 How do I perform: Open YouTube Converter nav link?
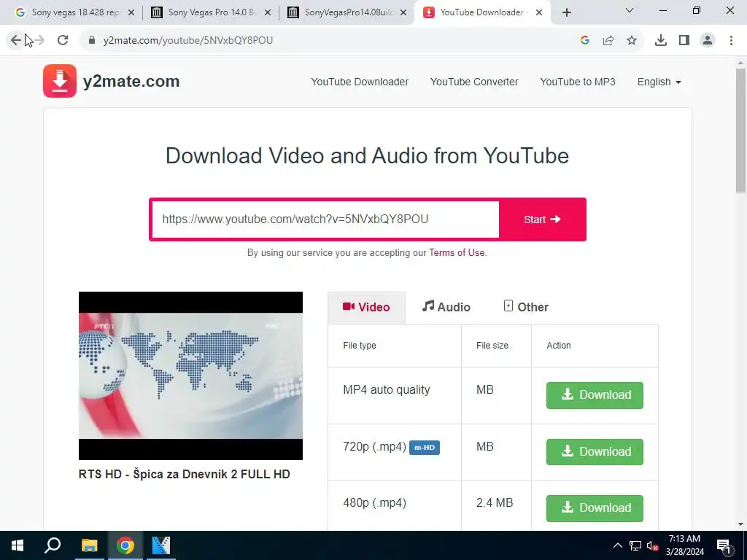tap(474, 82)
